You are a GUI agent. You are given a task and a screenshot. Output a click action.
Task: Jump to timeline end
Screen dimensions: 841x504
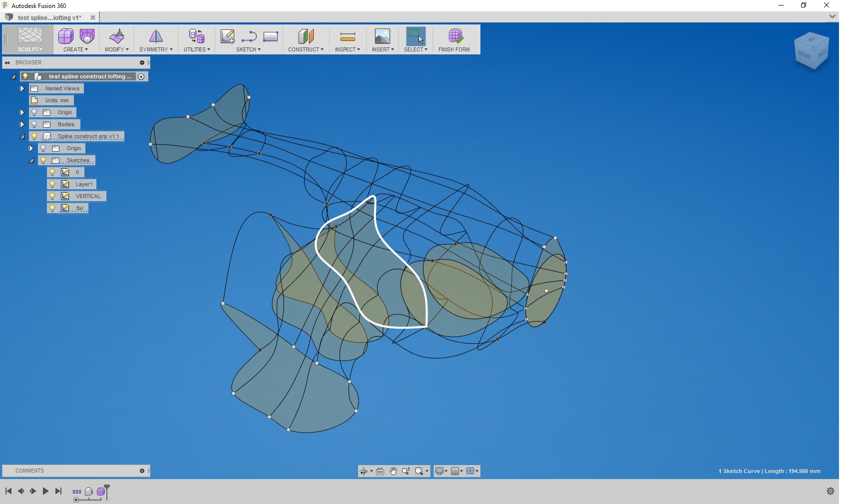click(58, 491)
